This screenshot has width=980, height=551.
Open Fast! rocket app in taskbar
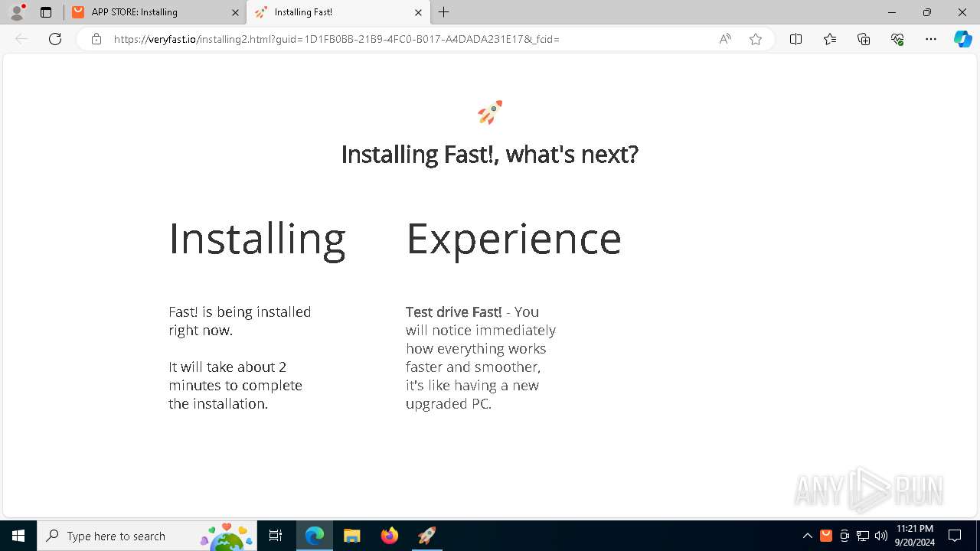[426, 536]
